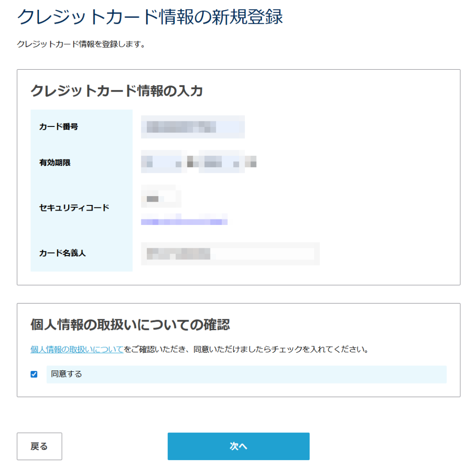Proceed with the 次へ button
Viewport: 476px width, 469px height.
point(238,446)
